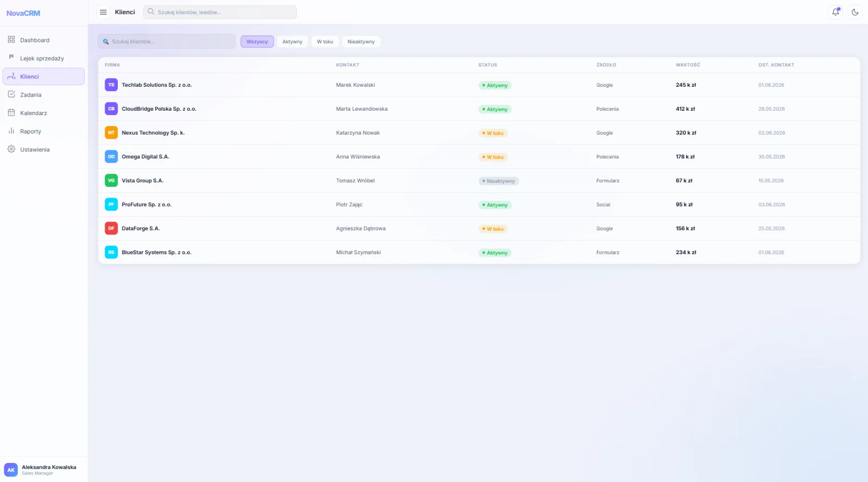Toggle the hamburger menu icon
The image size is (868, 482).
(x=103, y=12)
